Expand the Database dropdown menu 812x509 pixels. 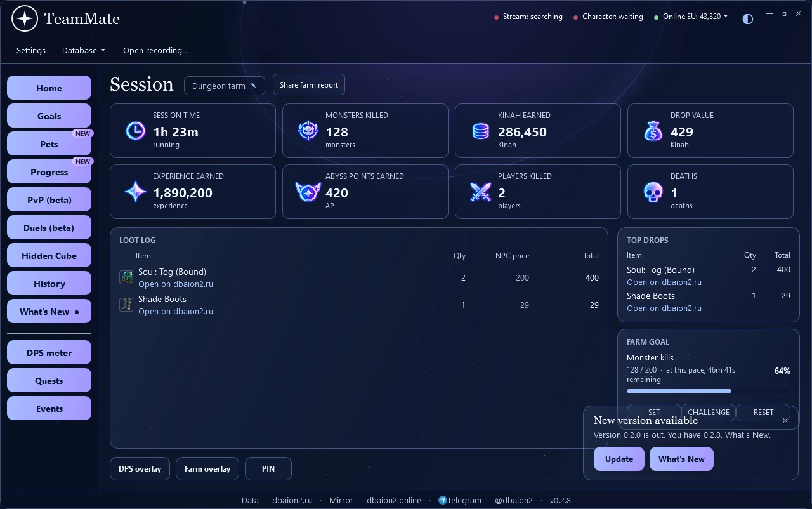coord(84,50)
